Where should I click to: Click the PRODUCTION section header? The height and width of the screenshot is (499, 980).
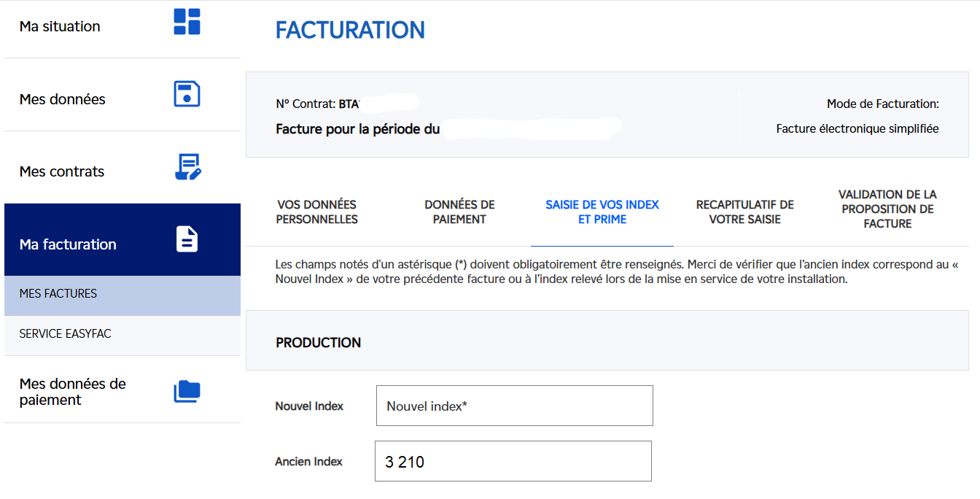319,342
